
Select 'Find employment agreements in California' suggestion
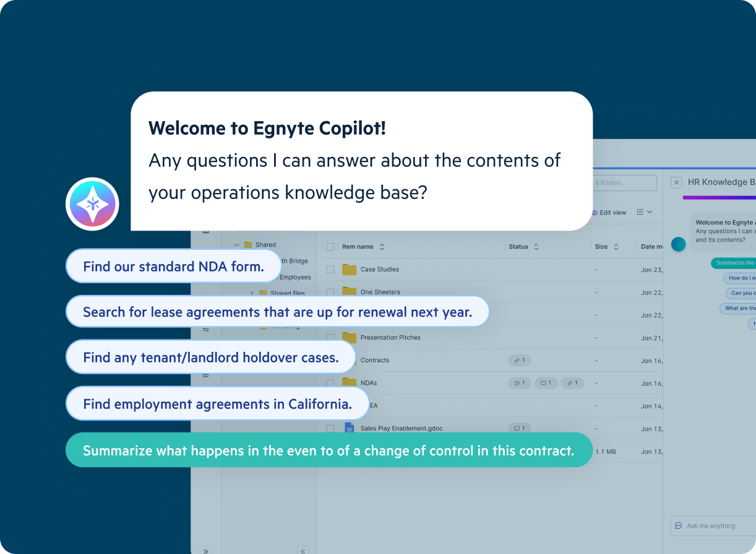[217, 404]
